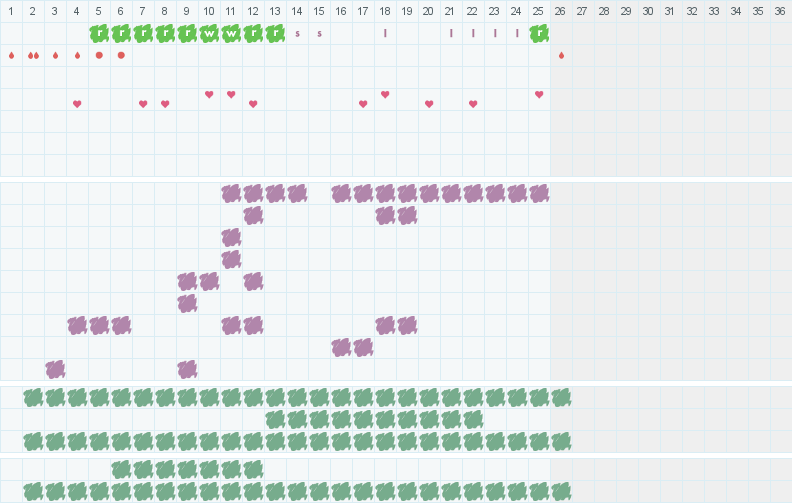The height and width of the screenshot is (503, 792).
Task: Select the topmost green scribble on day 26
Action: pyautogui.click(x=561, y=397)
